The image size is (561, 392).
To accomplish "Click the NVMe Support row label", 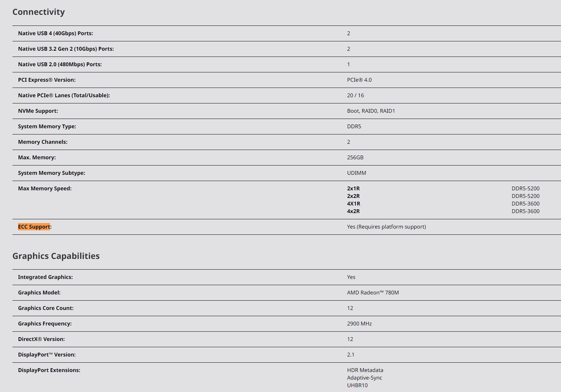I will point(38,111).
